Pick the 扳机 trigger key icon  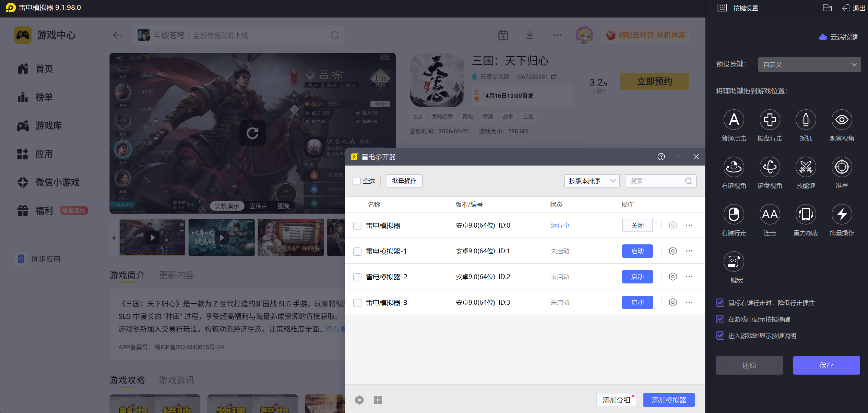click(806, 120)
